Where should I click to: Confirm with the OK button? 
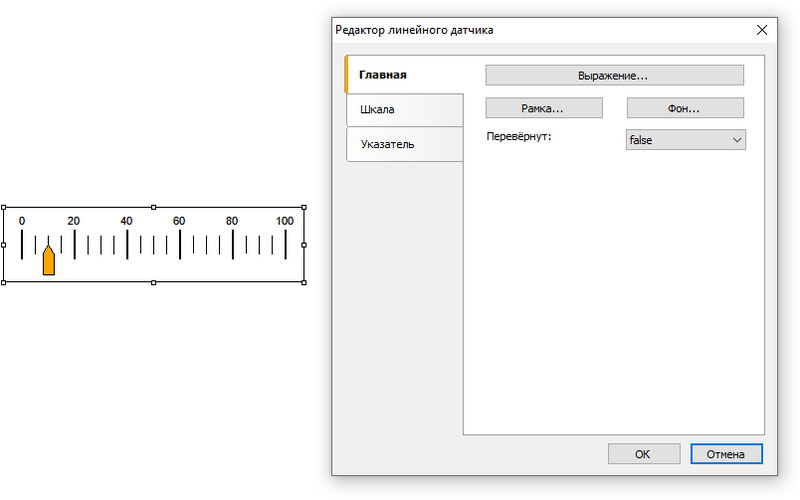pyautogui.click(x=644, y=454)
